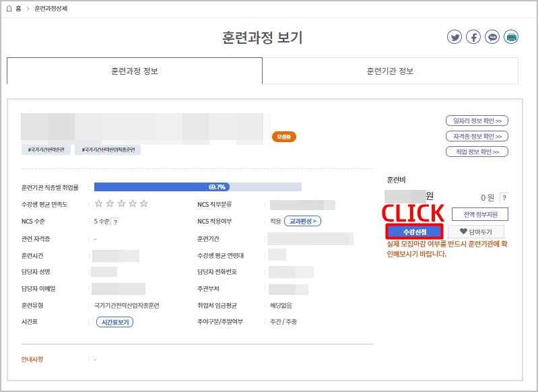Image resolution: width=538 pixels, height=392 pixels.
Task: Click the blue 수강신청 button
Action: coord(415,232)
